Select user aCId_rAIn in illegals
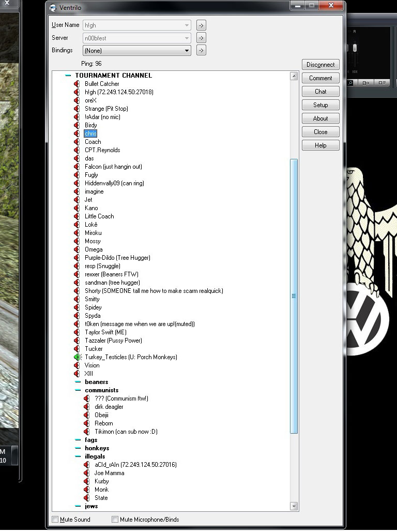The width and height of the screenshot is (397, 532). coord(135,465)
